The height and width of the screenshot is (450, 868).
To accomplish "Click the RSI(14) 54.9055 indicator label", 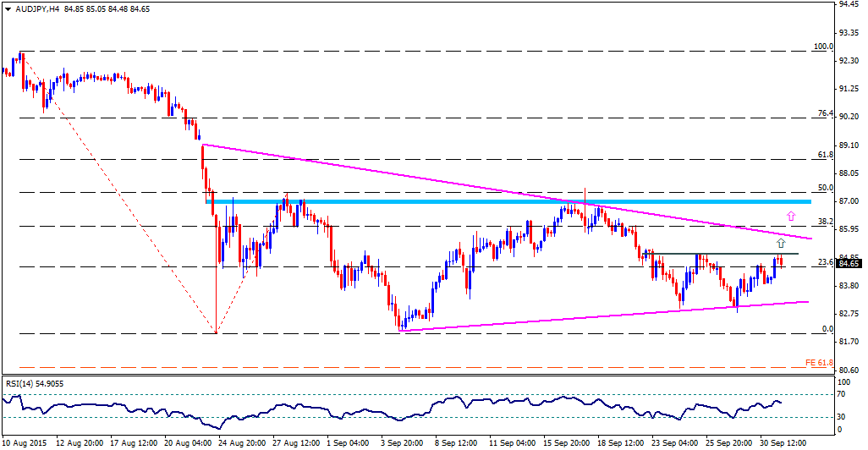I will click(x=35, y=382).
